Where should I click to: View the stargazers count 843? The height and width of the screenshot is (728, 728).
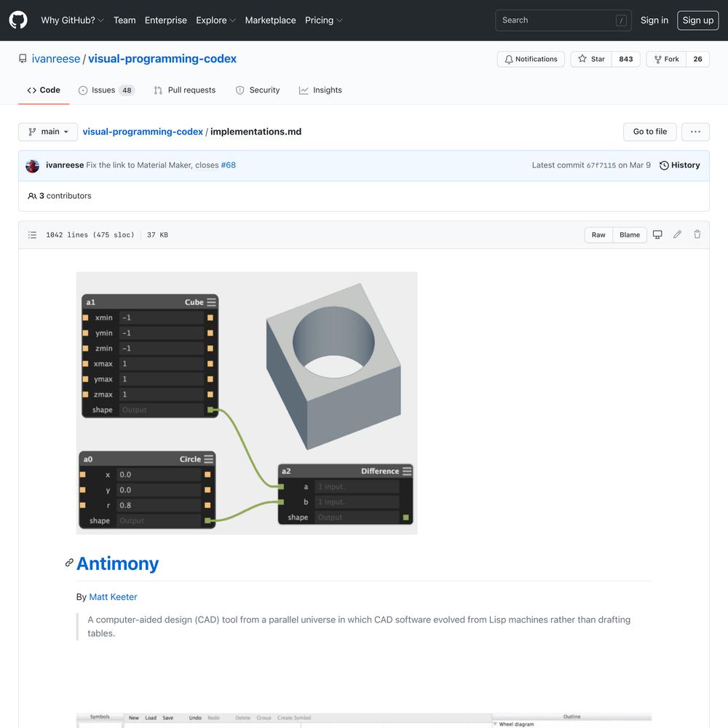[626, 59]
